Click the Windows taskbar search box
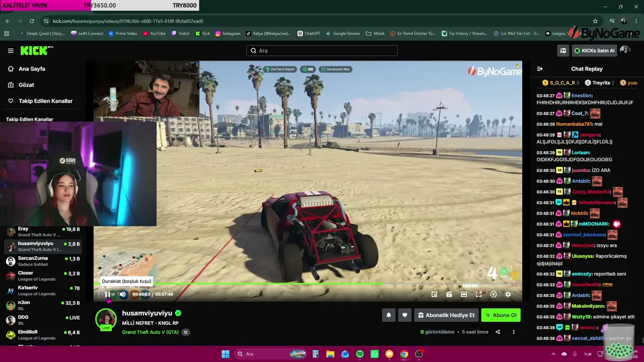This screenshot has height=362, width=644. [271, 354]
